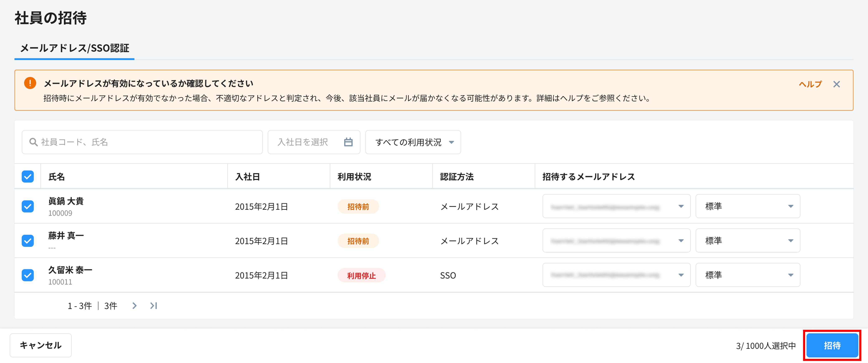Uncheck 藤井 真一's row checkbox

coord(28,241)
